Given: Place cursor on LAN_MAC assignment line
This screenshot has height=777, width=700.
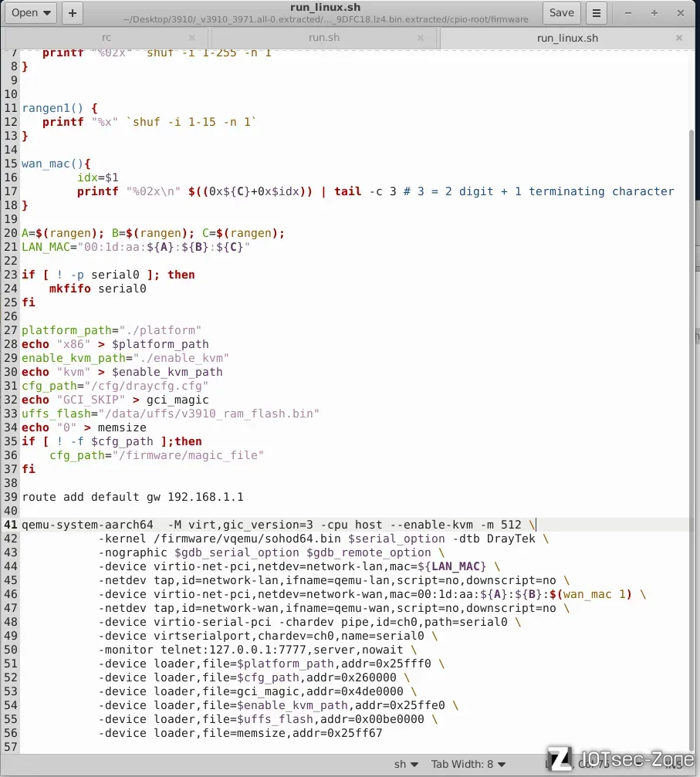Looking at the screenshot, I should [x=135, y=247].
